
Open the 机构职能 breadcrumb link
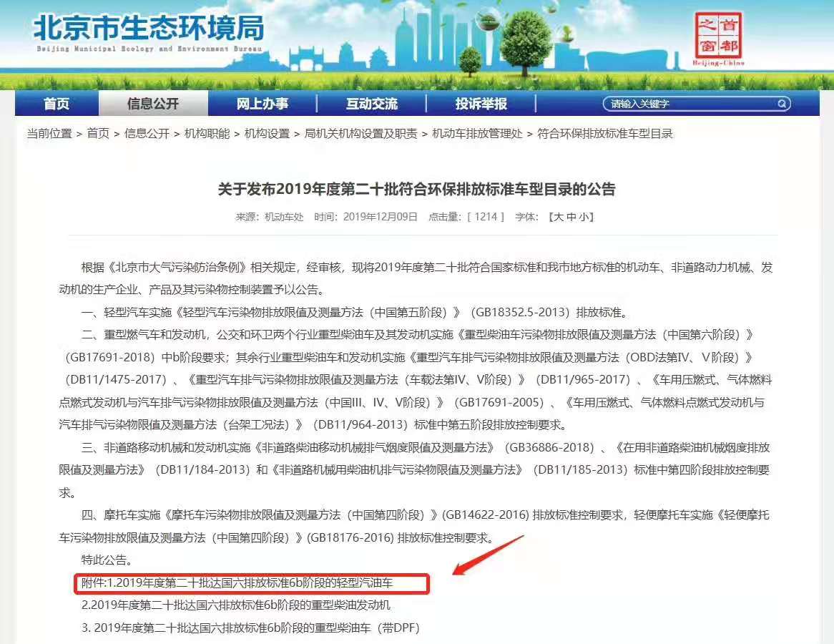(x=207, y=134)
